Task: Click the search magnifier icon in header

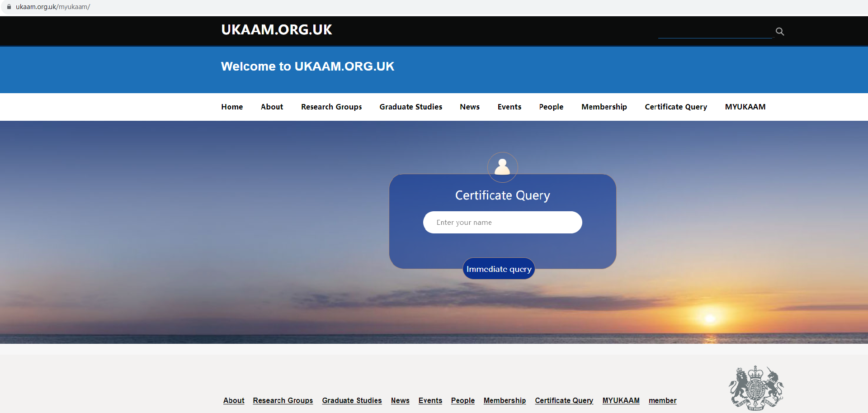Action: coord(780,31)
